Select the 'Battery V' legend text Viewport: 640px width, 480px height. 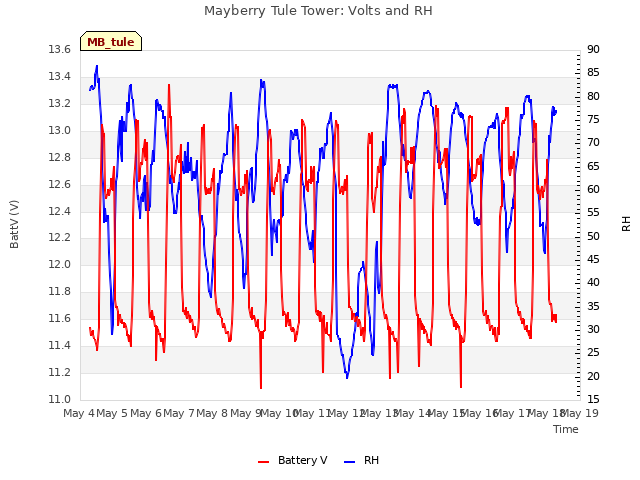point(302,460)
